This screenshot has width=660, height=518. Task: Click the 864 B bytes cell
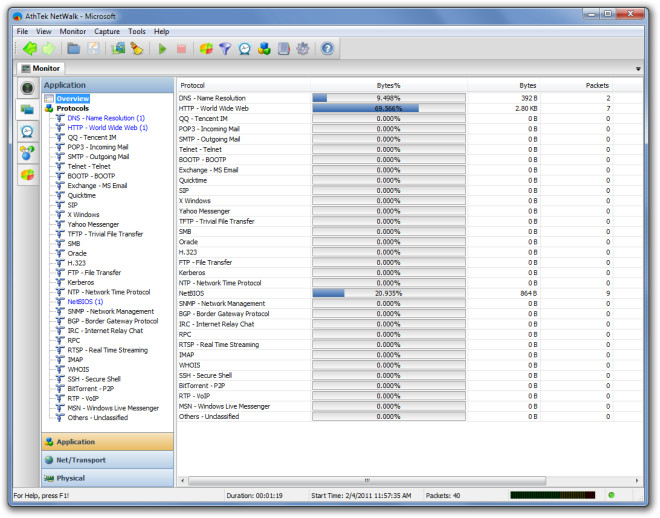pyautogui.click(x=529, y=293)
